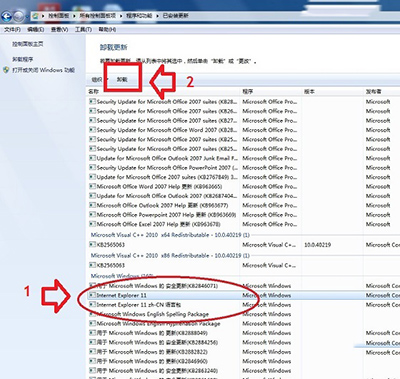Screen dimensions: 400x379
Task: Expand arrow after 程序和功能 in address bar
Action: [x=157, y=16]
